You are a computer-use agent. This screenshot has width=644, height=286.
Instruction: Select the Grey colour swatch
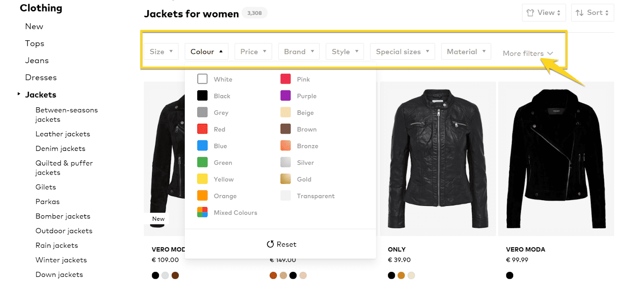click(x=202, y=112)
